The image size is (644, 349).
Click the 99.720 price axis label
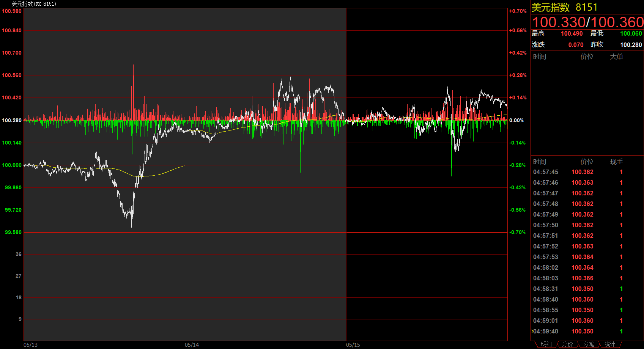click(x=13, y=210)
